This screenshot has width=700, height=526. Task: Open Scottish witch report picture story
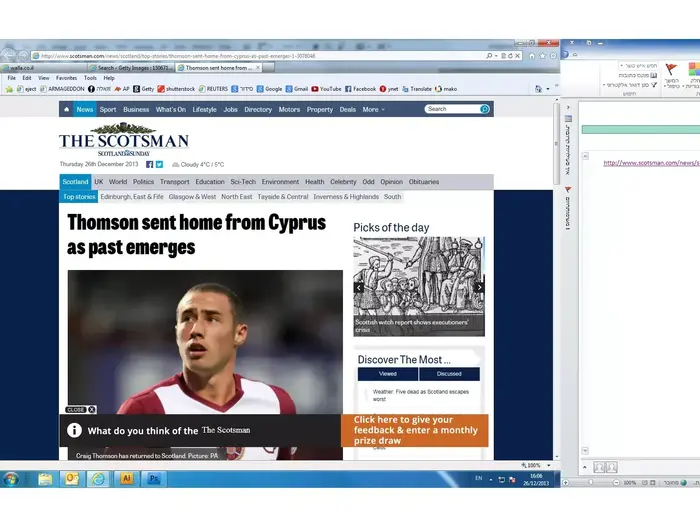coord(419,287)
